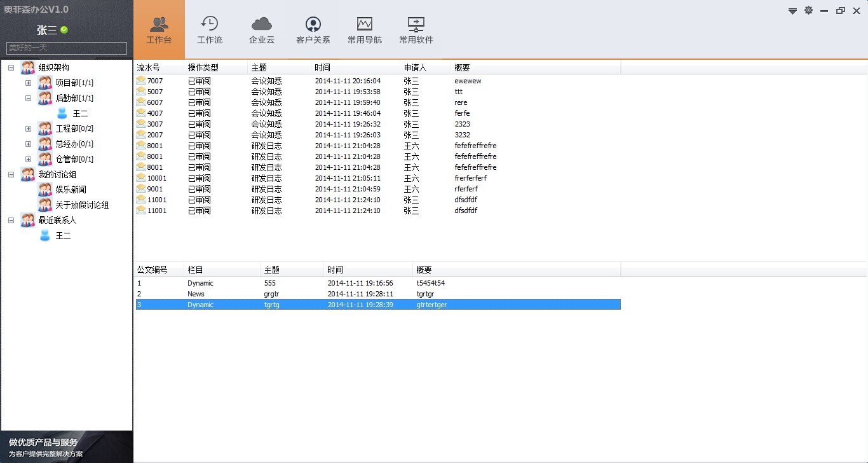Select the row with summary rferferf
This screenshot has width=868, height=463.
[377, 189]
